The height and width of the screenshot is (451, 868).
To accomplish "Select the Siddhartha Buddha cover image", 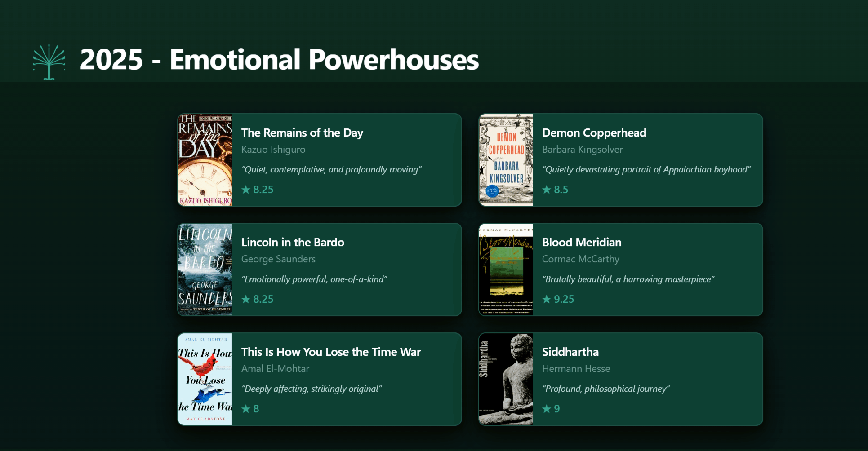I will 506,379.
